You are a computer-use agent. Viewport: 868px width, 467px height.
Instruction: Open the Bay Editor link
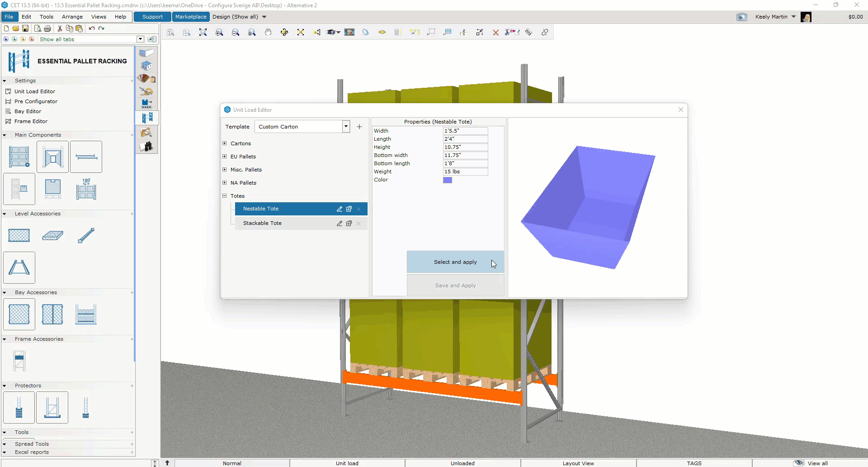pos(28,111)
